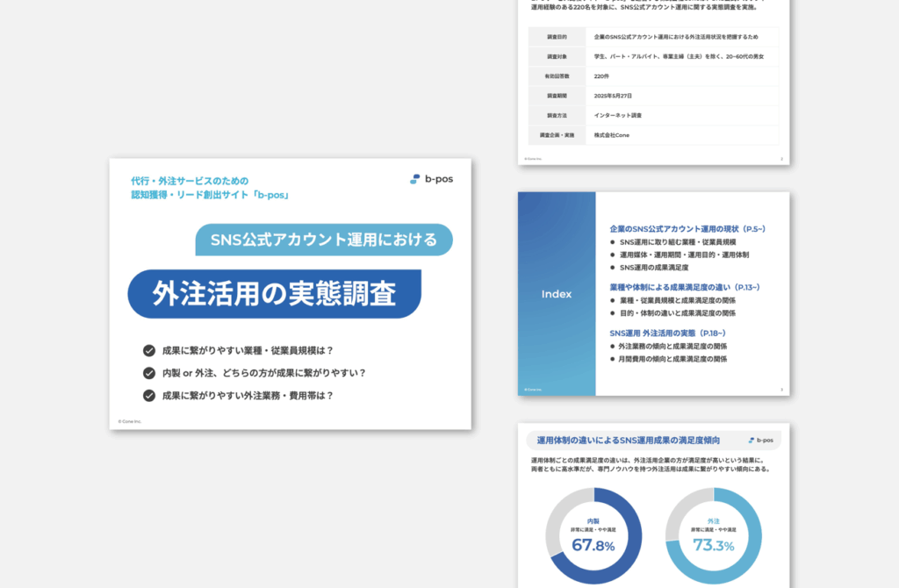This screenshot has height=588, width=899.
Task: Click the b-pos logo on cover slide
Action: tap(431, 179)
